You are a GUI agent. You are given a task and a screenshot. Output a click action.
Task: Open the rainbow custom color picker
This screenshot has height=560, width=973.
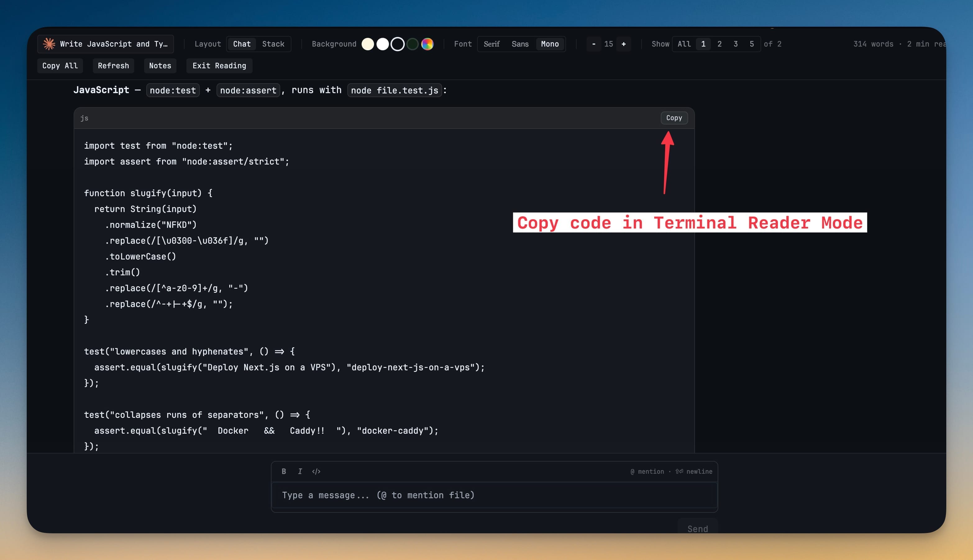pyautogui.click(x=427, y=44)
